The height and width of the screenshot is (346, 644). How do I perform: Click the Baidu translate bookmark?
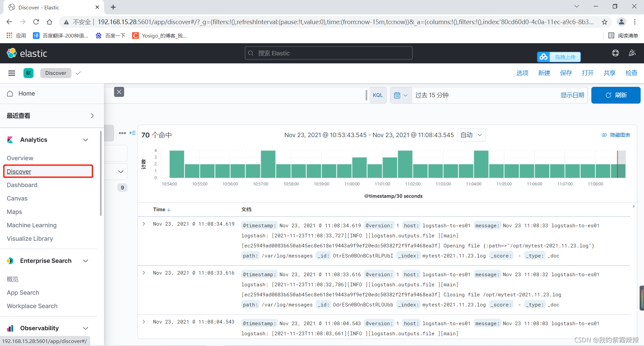61,36
